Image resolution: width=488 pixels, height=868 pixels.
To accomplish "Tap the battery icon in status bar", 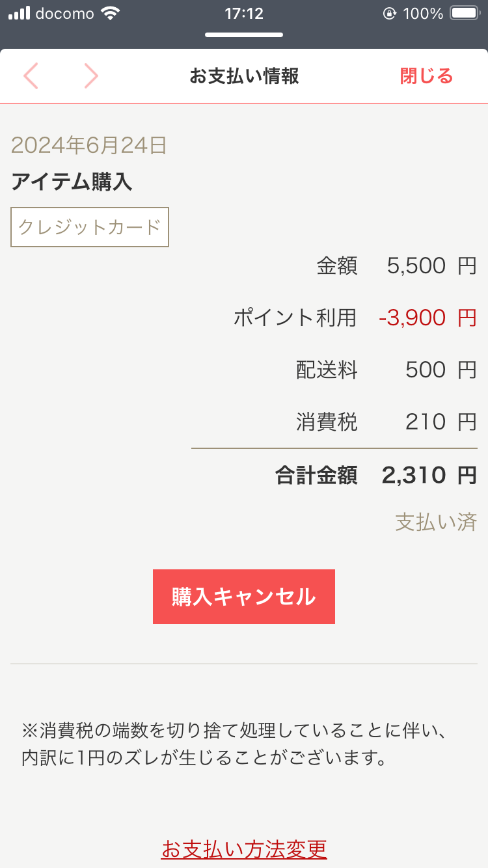I will [465, 13].
